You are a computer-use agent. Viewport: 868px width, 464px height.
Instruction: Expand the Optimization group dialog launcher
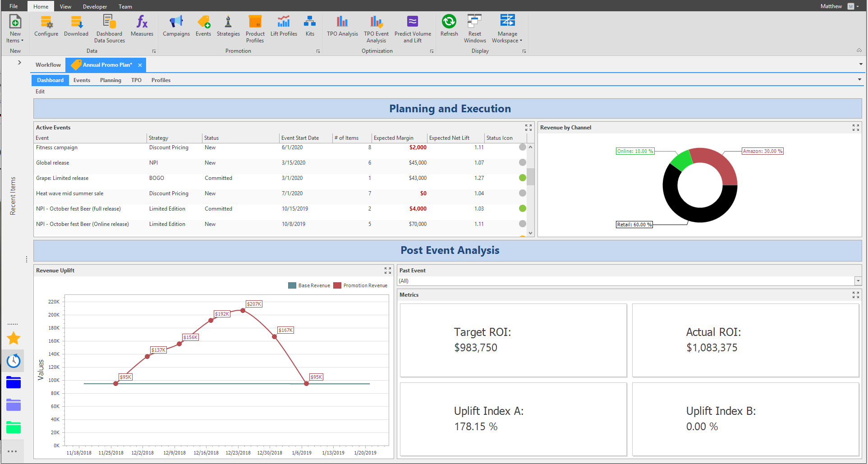click(432, 51)
